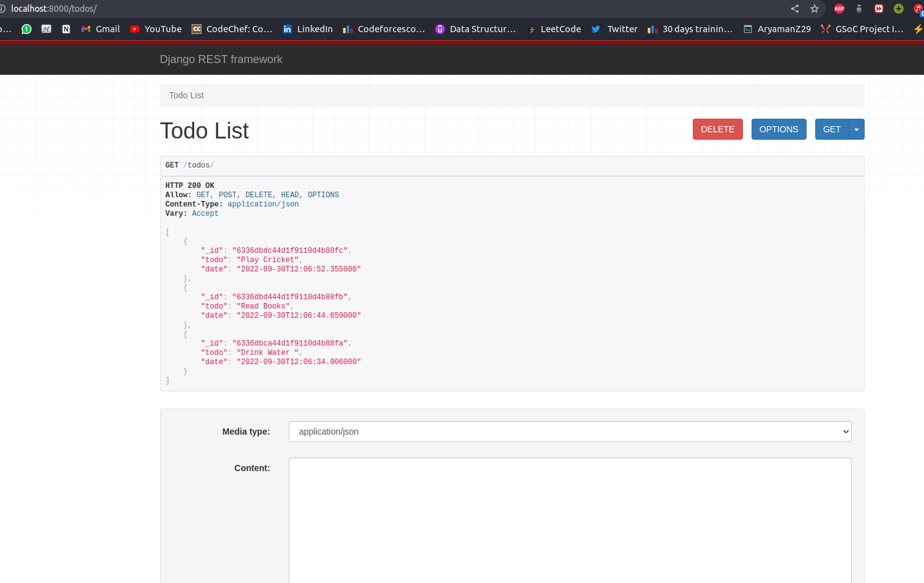Image resolution: width=924 pixels, height=583 pixels.
Task: View site information icon in address bar
Action: (2, 9)
